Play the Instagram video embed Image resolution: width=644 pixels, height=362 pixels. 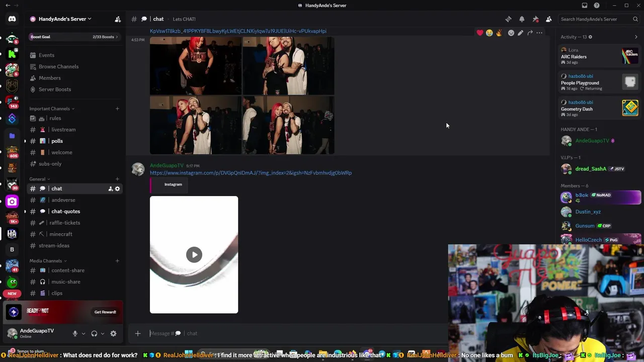(194, 254)
